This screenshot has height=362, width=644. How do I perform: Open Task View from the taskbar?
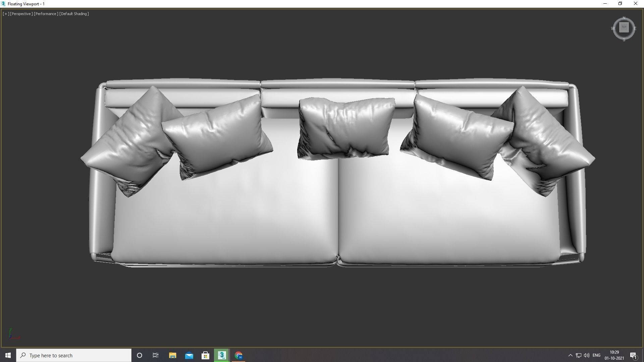[x=156, y=355]
